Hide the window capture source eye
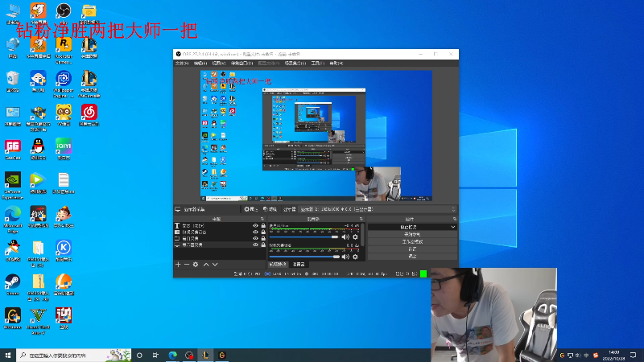This screenshot has width=644, height=362. click(x=255, y=238)
